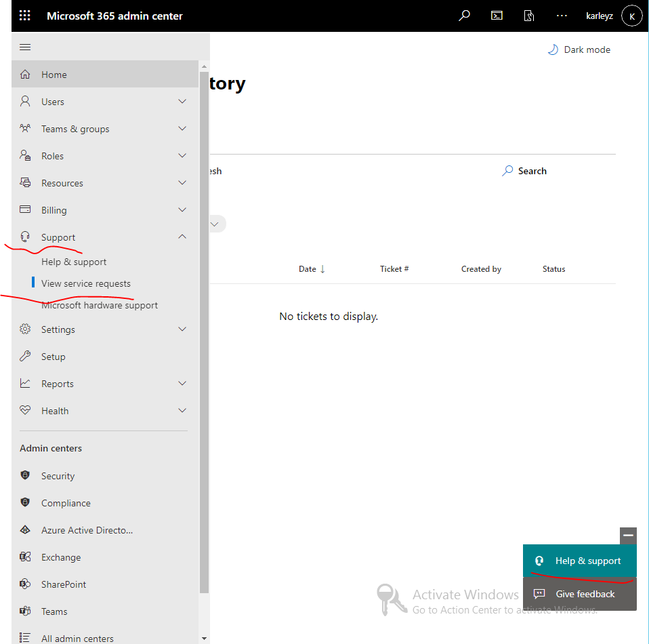
Task: Open All admin centers label
Action: coord(77,639)
